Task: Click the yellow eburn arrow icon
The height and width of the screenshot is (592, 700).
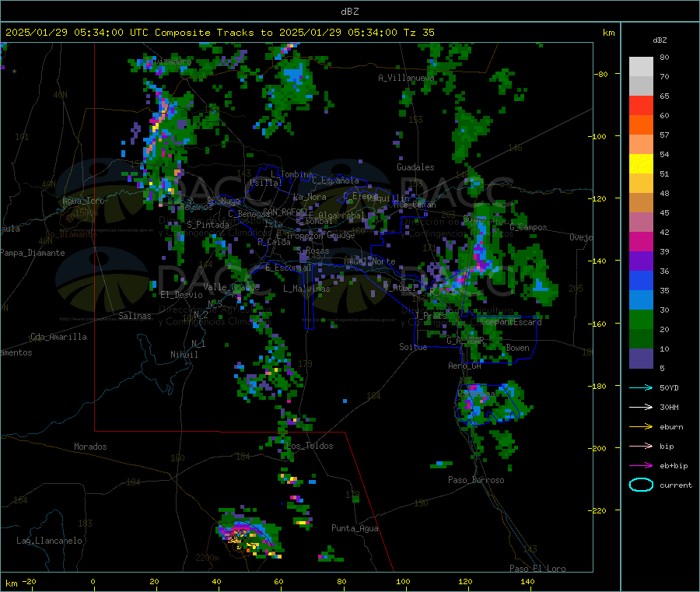Action: (x=641, y=427)
